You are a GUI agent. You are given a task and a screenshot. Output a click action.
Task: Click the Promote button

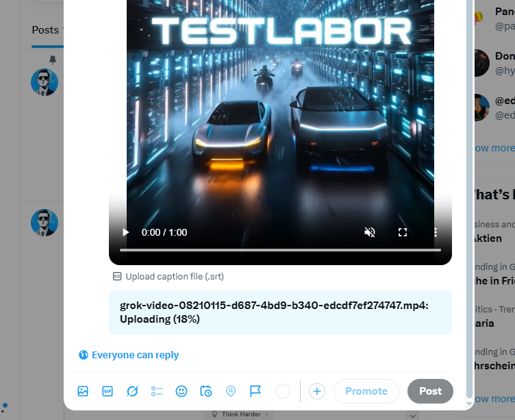tap(366, 391)
